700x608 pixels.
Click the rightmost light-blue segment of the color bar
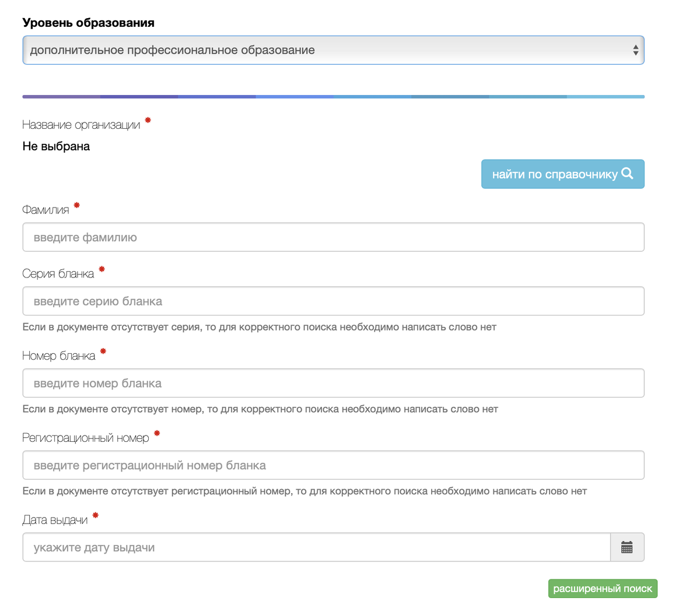point(605,97)
